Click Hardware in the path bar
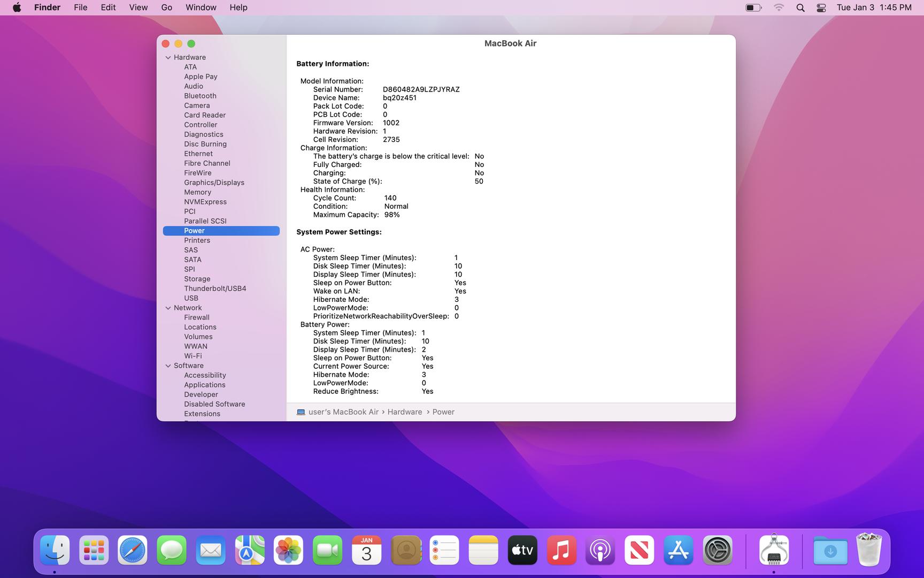The height and width of the screenshot is (578, 924). pos(405,412)
